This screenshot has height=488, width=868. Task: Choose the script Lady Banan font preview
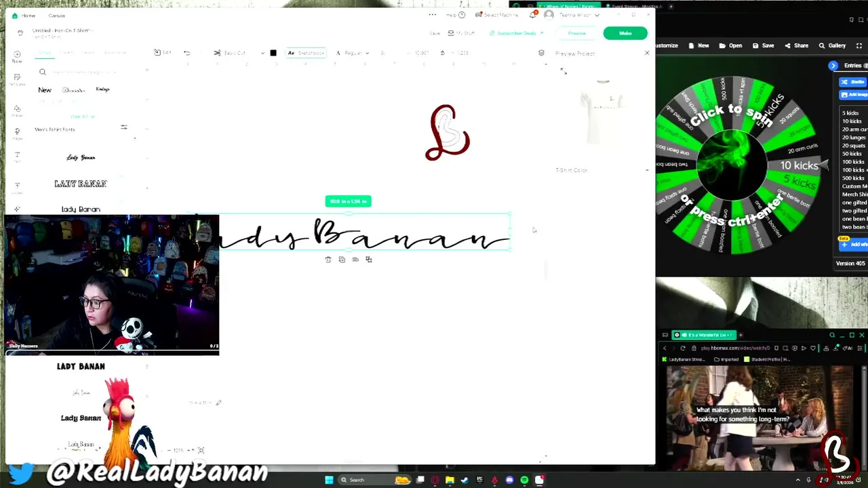81,157
